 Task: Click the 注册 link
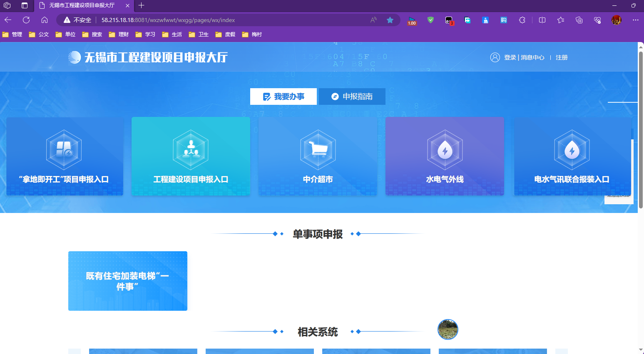pos(562,57)
